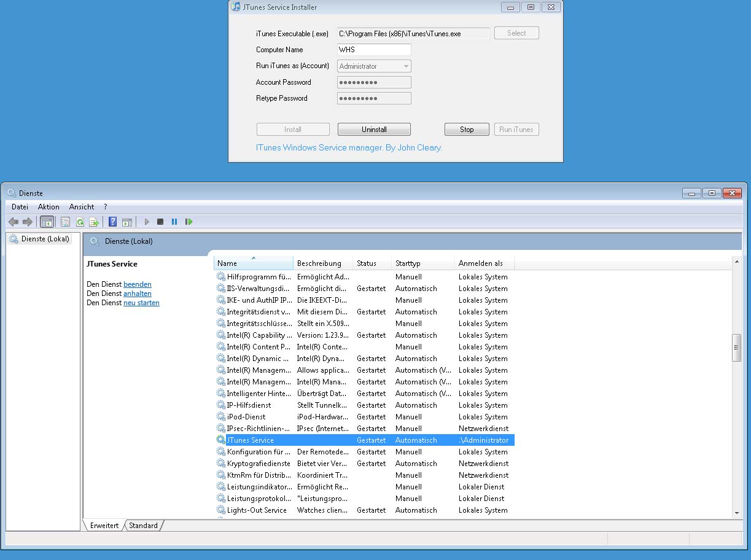Sort by the Starttyp column header
Image resolution: width=751 pixels, height=560 pixels.
tap(423, 263)
